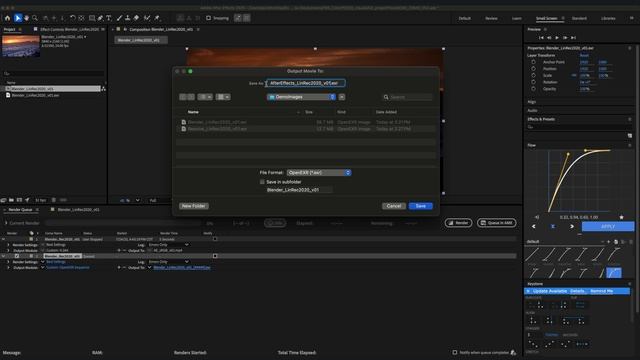Expand Render Settings of first queue item

8,244
